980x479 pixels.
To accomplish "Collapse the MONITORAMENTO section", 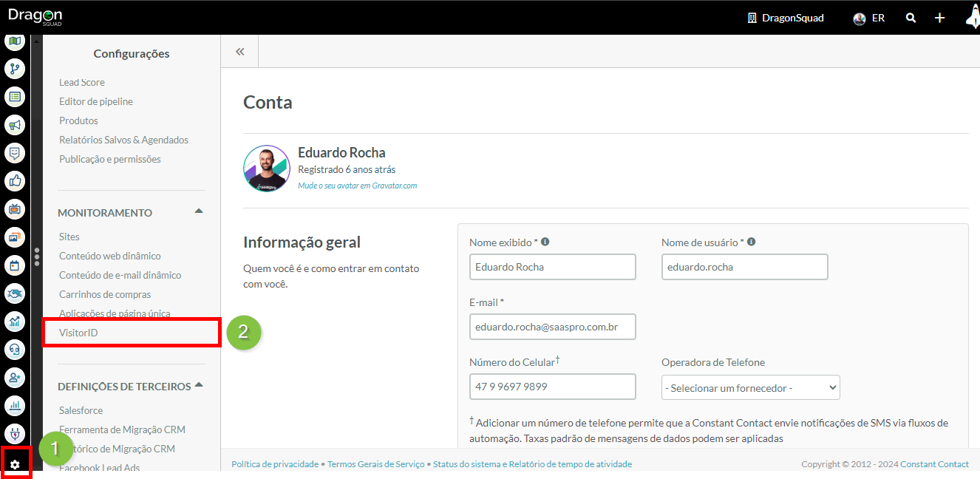I will [198, 211].
